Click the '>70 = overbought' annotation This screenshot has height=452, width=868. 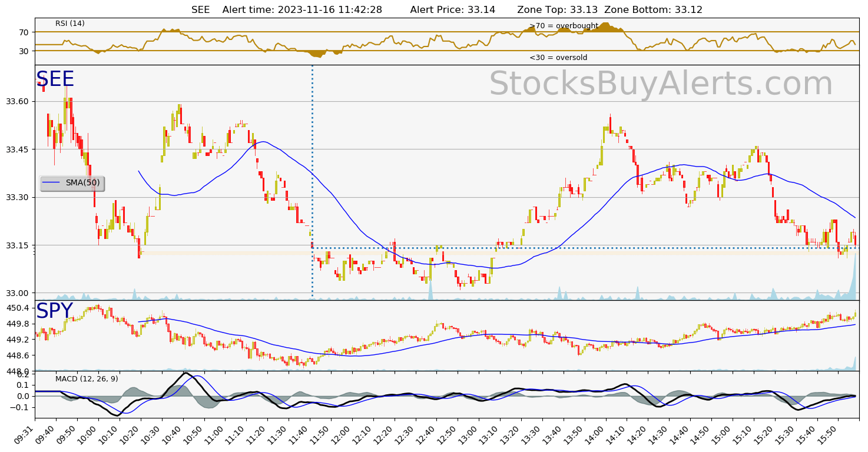point(564,26)
